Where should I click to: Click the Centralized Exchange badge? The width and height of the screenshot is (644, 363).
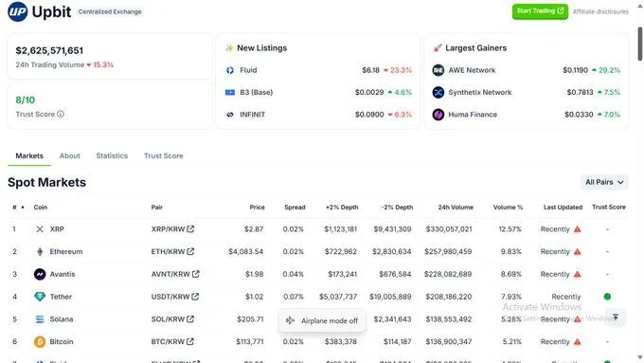(110, 12)
